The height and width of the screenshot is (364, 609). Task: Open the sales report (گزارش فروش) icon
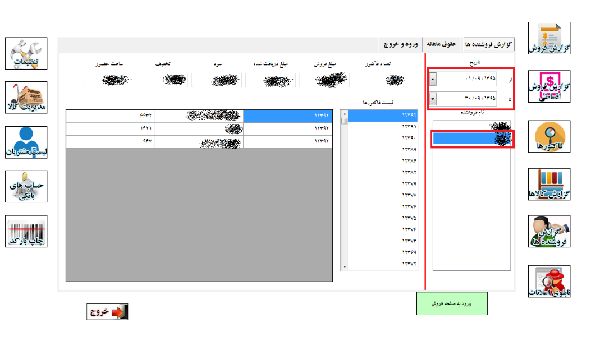click(549, 38)
